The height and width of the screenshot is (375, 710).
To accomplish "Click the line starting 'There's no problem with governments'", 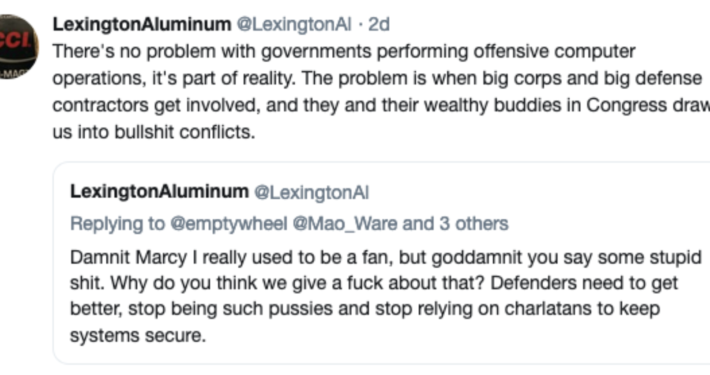I will [x=344, y=52].
